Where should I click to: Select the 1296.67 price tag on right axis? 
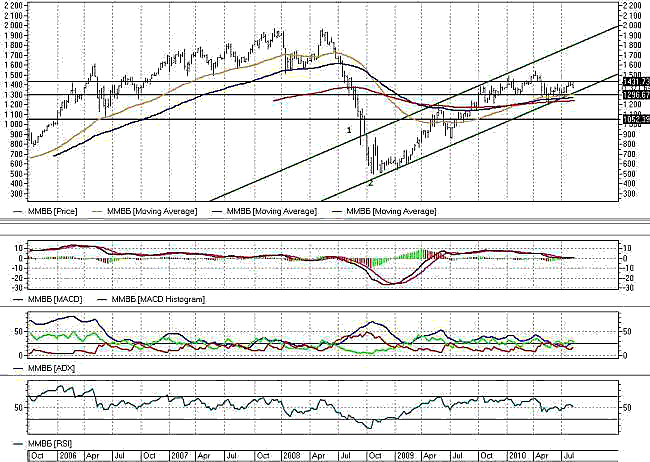pos(636,95)
